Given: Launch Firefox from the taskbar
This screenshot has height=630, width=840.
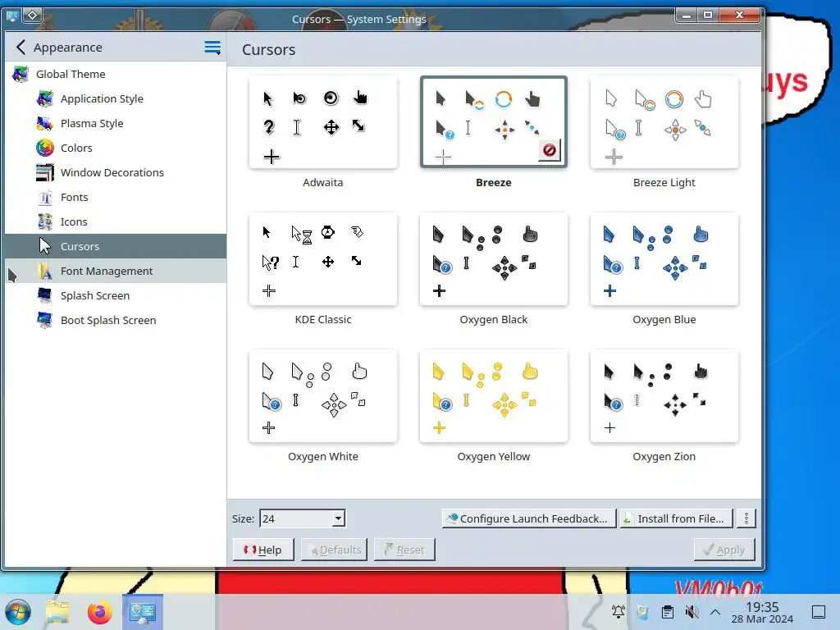Looking at the screenshot, I should click(99, 612).
